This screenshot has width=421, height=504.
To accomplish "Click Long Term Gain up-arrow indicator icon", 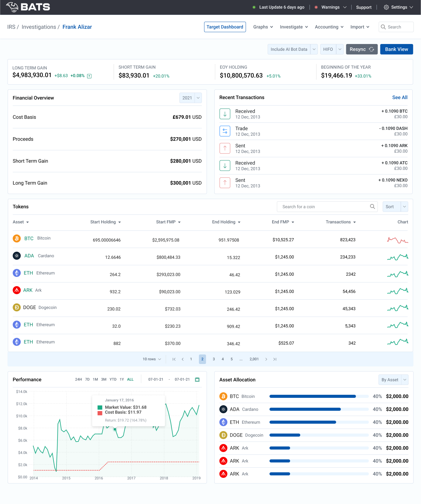I will [x=89, y=76].
